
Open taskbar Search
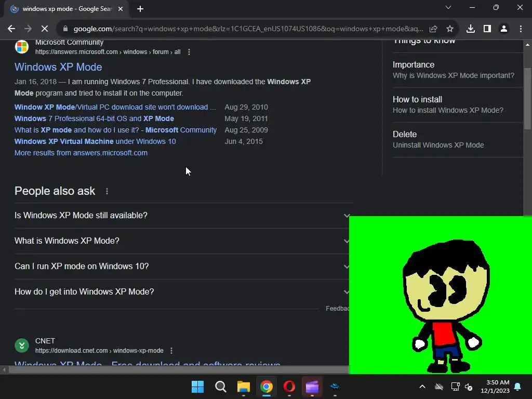(220, 387)
